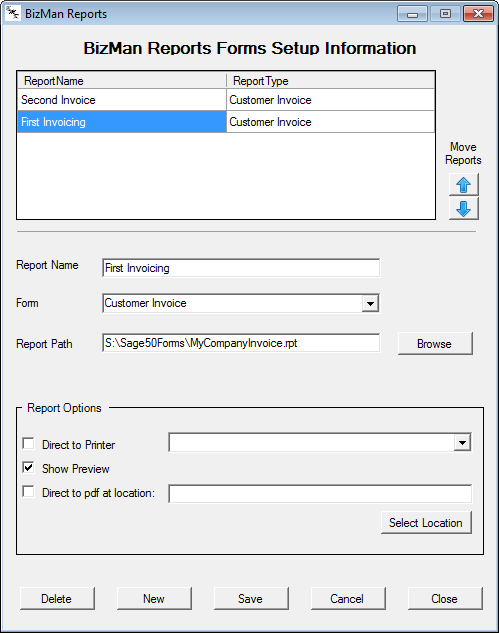
Task: Browse for the report path file
Action: (435, 344)
